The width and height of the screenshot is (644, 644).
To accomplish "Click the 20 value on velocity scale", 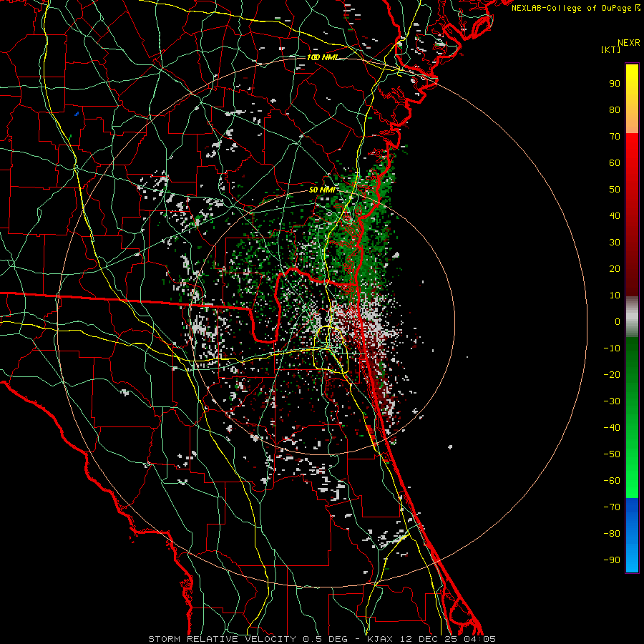I will tap(615, 268).
